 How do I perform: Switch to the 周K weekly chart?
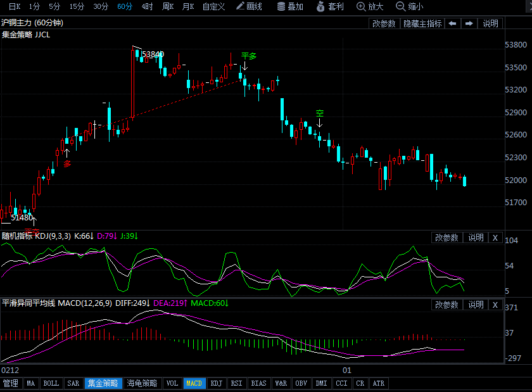tap(170, 8)
